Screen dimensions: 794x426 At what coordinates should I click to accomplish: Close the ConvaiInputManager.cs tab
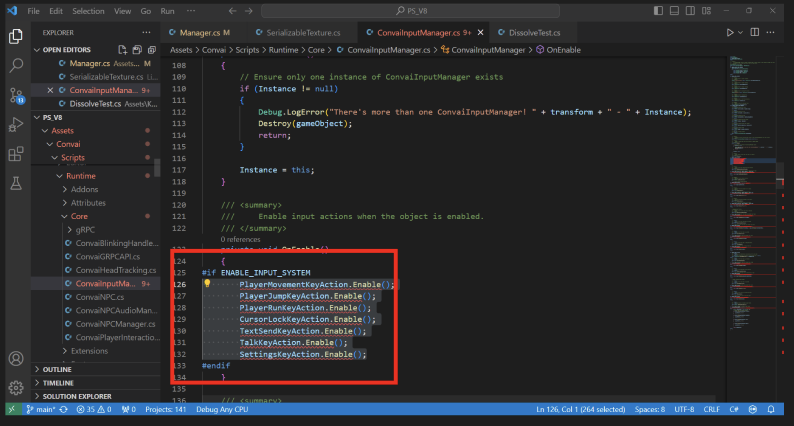(x=480, y=32)
